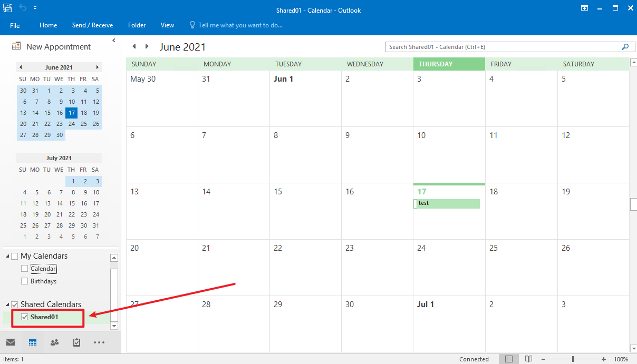637x364 pixels.
Task: Click the zoom out minus button
Action: (543, 359)
